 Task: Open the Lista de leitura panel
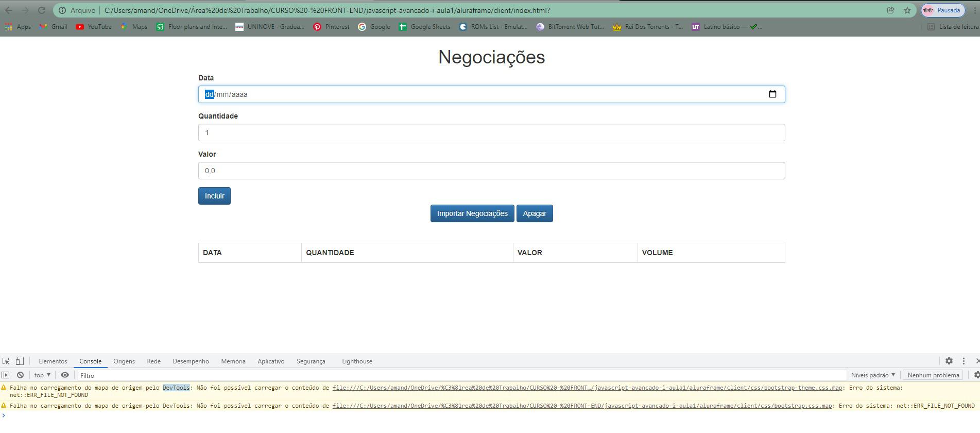coord(953,27)
